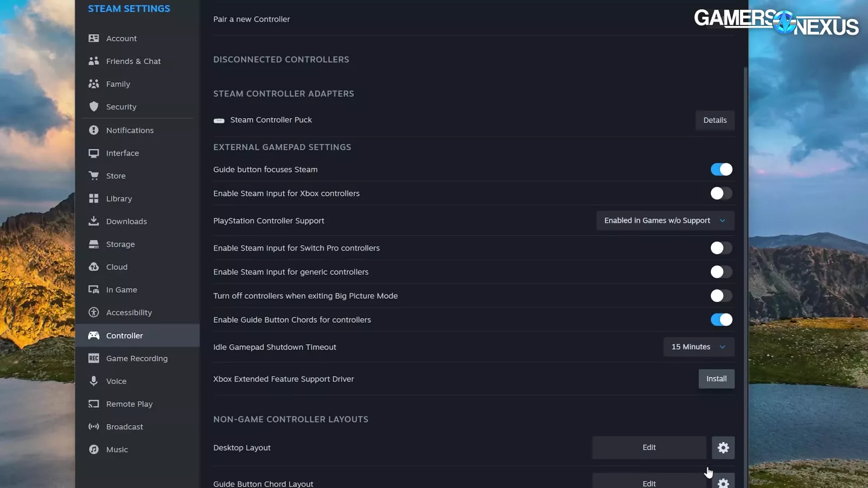Open Desktop Layout gear settings
868x488 pixels.
723,448
